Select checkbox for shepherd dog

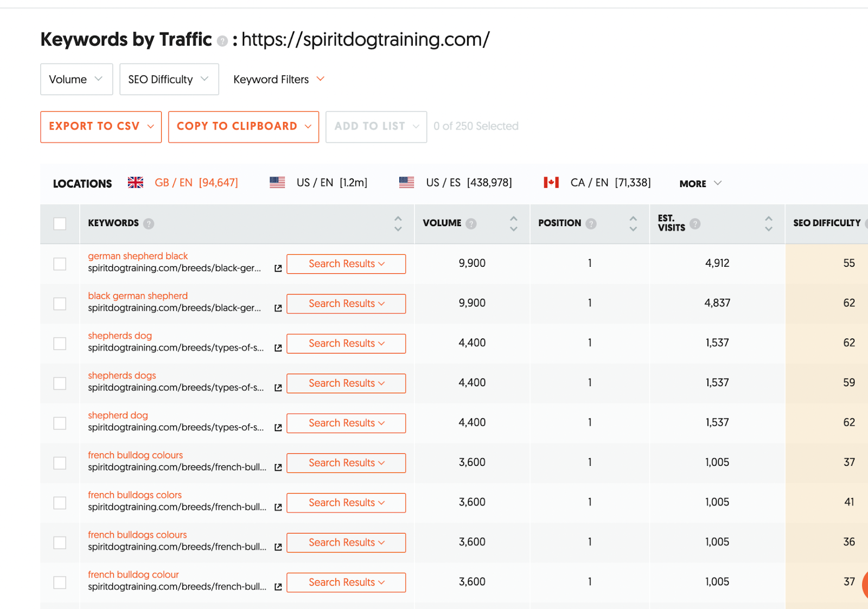60,423
